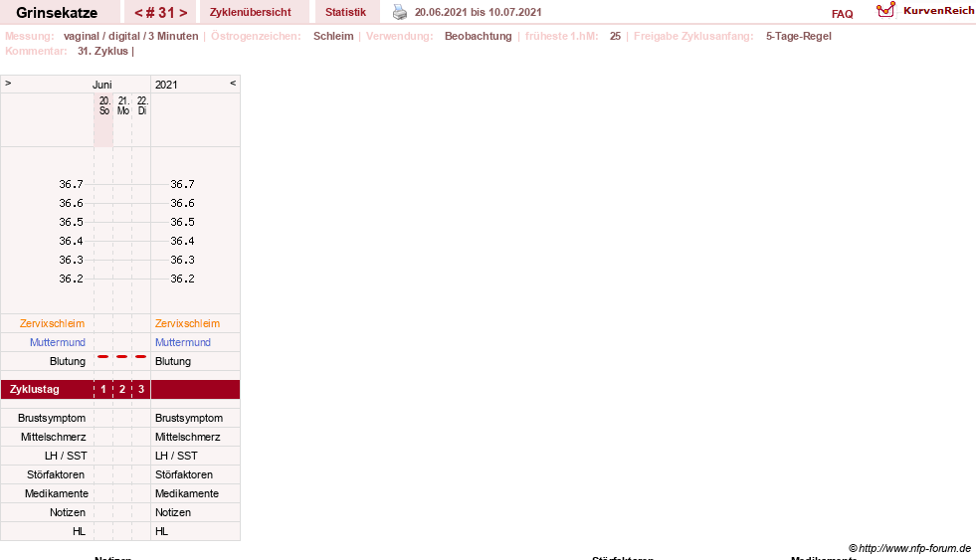Click the right Brustsymptom label
The width and height of the screenshot is (976, 560).
(189, 418)
